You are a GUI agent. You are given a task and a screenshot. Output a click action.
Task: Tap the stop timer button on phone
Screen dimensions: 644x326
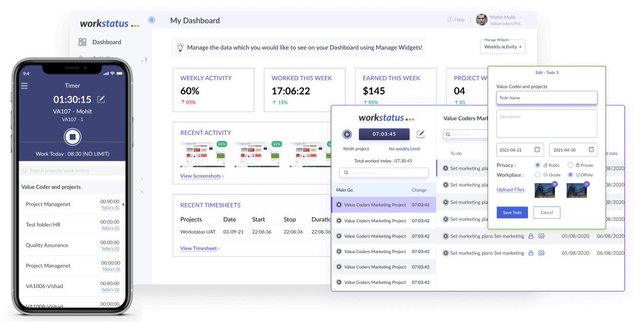pyautogui.click(x=73, y=137)
